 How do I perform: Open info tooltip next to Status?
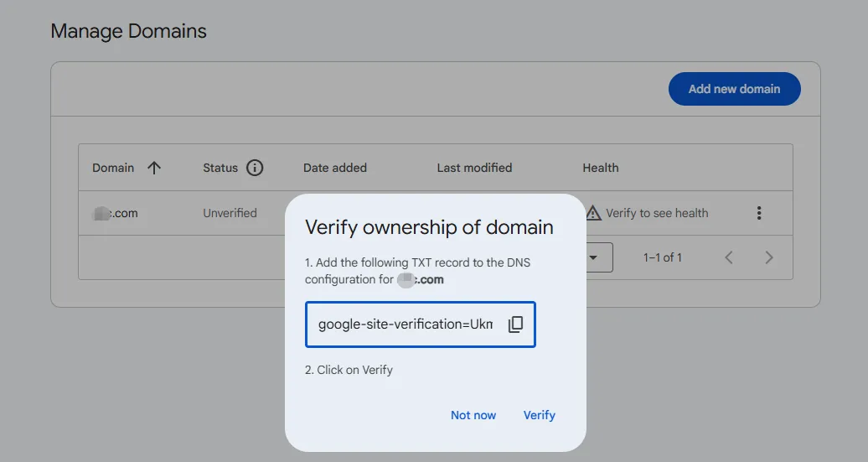click(255, 168)
